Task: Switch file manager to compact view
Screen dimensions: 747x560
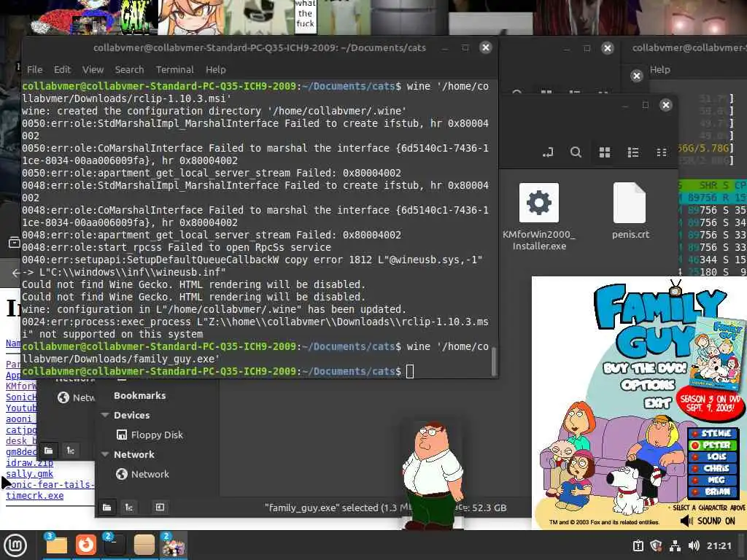Action: 661,152
